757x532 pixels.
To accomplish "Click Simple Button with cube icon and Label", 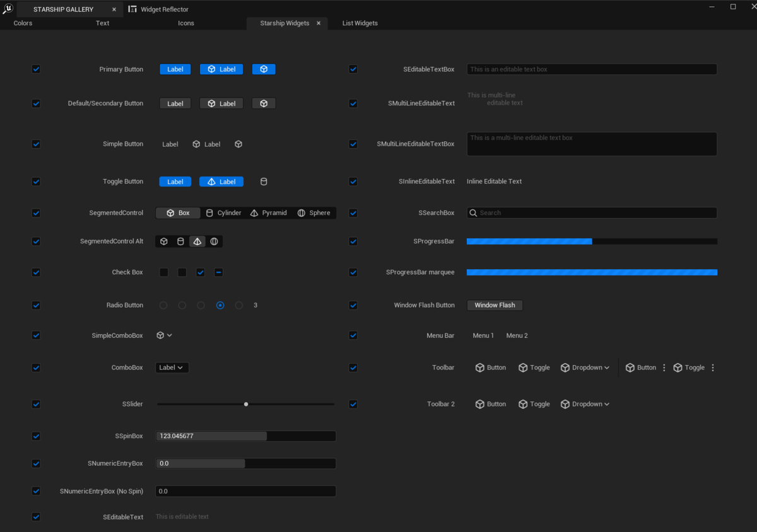I will 206,144.
